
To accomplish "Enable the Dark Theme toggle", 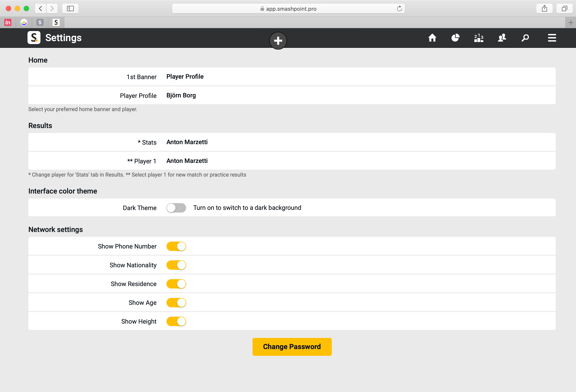I will [x=176, y=208].
